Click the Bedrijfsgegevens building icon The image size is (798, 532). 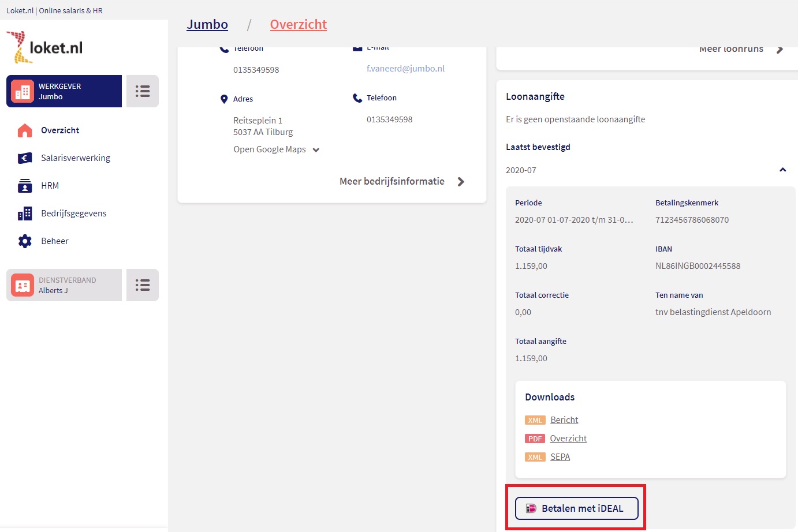tap(25, 213)
